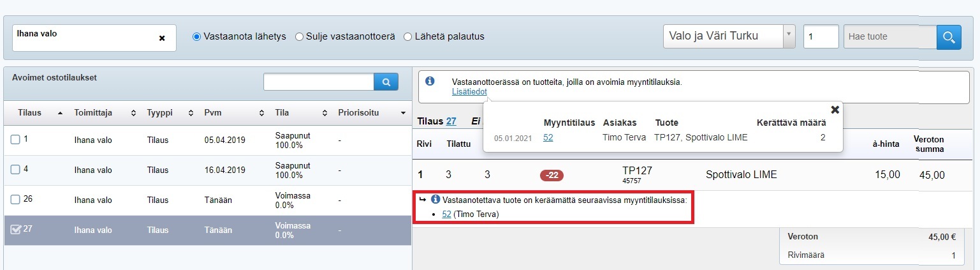Select the Lähetä palautus radio option

pyautogui.click(x=408, y=36)
